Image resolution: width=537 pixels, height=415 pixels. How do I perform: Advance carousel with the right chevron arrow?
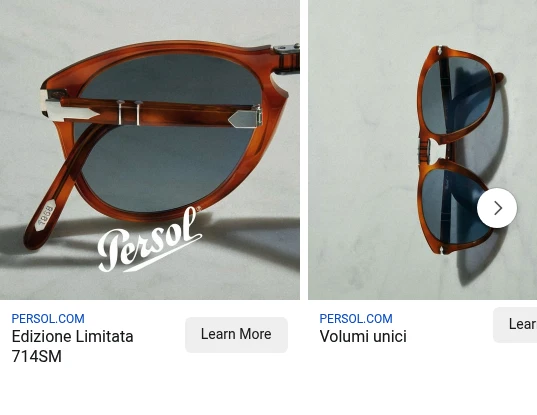(497, 208)
